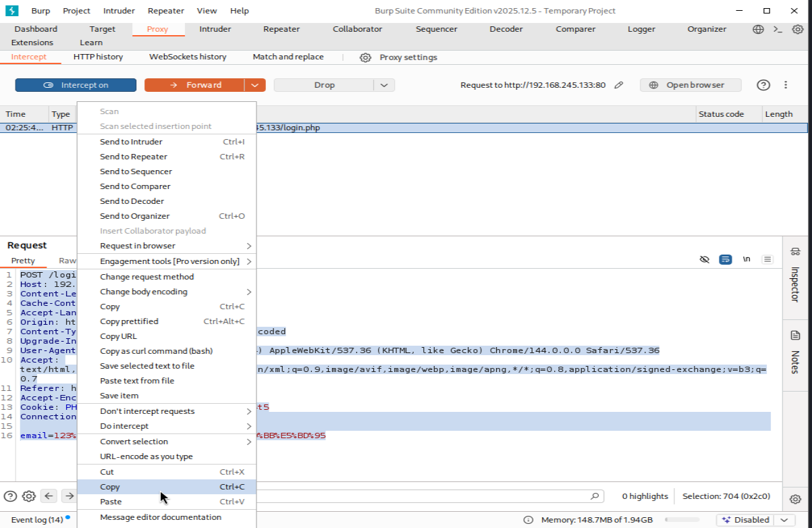812x528 pixels.
Task: Turn off the Intercept on toggle
Action: 76,85
